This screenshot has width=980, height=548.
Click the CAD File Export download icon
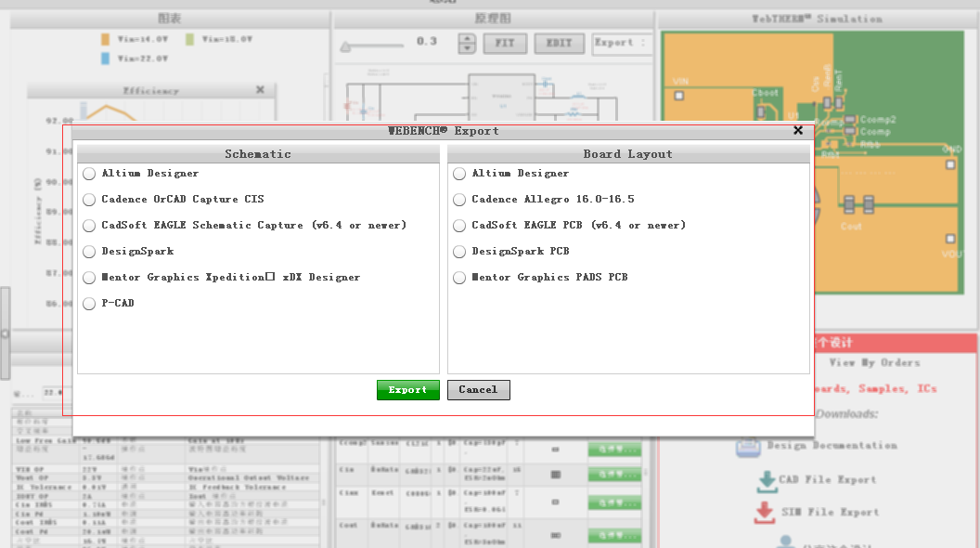pos(767,480)
